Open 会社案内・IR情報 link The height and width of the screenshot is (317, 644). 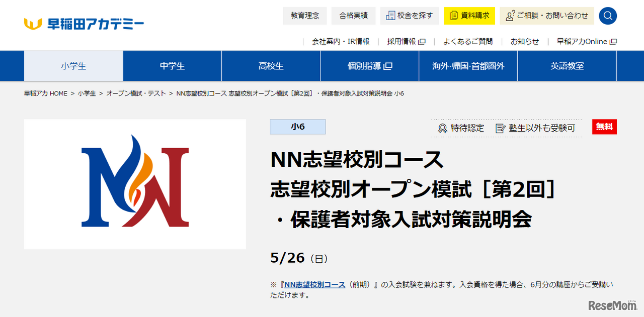(x=341, y=42)
